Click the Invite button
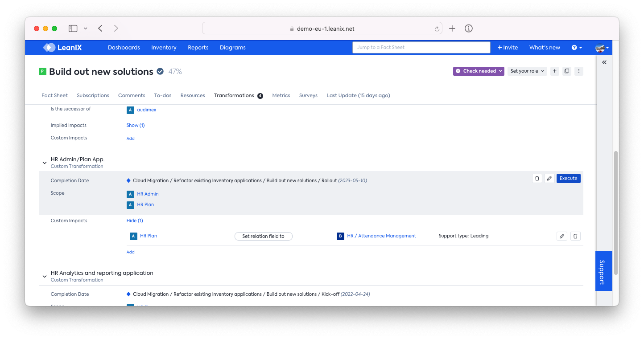The width and height of the screenshot is (644, 339). click(508, 48)
